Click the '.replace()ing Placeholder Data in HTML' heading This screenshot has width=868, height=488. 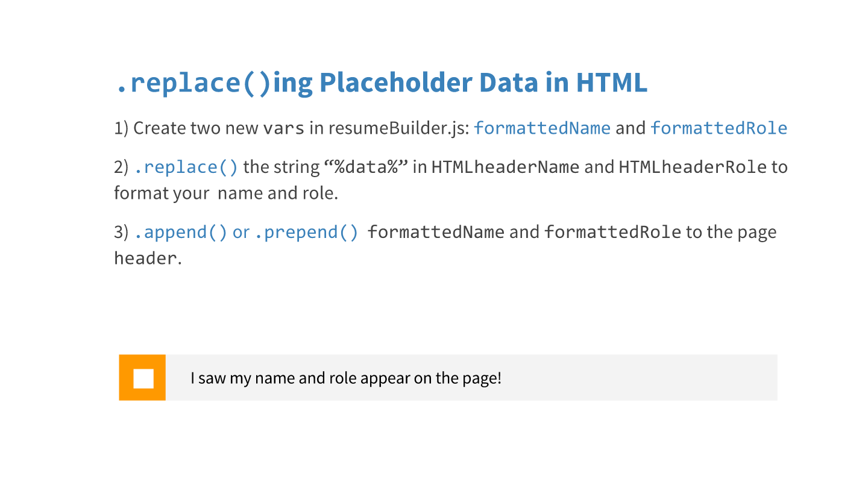[381, 83]
